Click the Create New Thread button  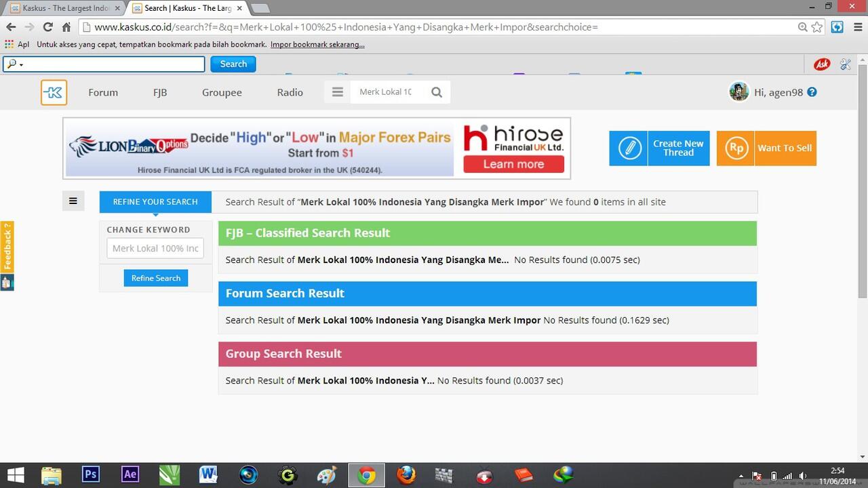click(659, 148)
